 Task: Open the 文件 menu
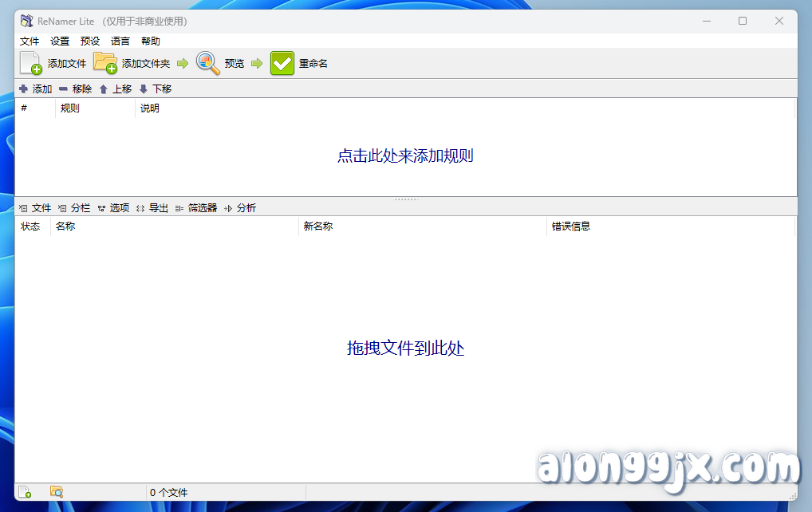coord(30,41)
